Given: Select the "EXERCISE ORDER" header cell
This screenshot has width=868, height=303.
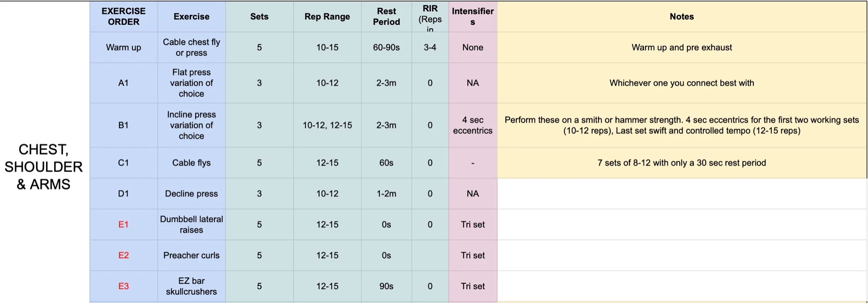Looking at the screenshot, I should tap(123, 16).
